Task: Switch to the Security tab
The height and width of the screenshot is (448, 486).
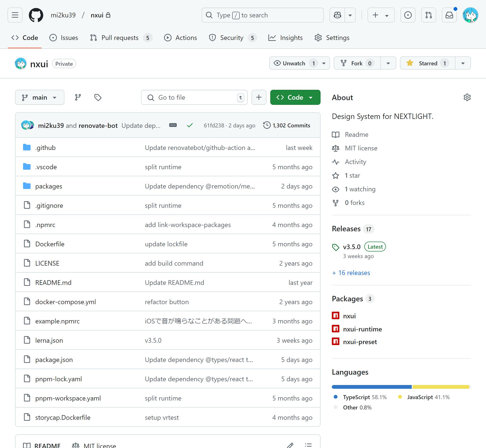Action: click(x=233, y=38)
